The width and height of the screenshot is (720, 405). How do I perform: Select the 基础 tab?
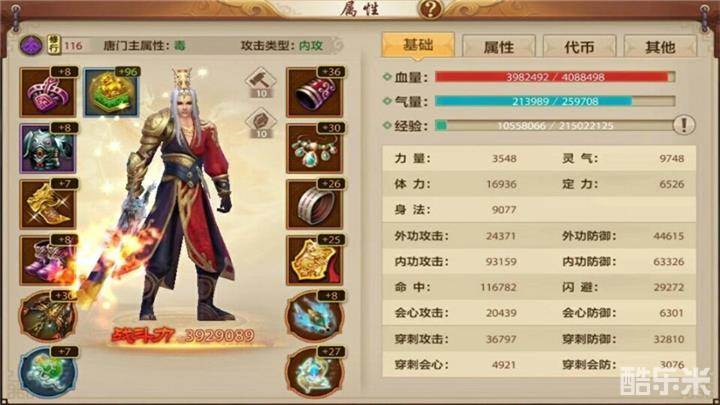click(x=418, y=45)
